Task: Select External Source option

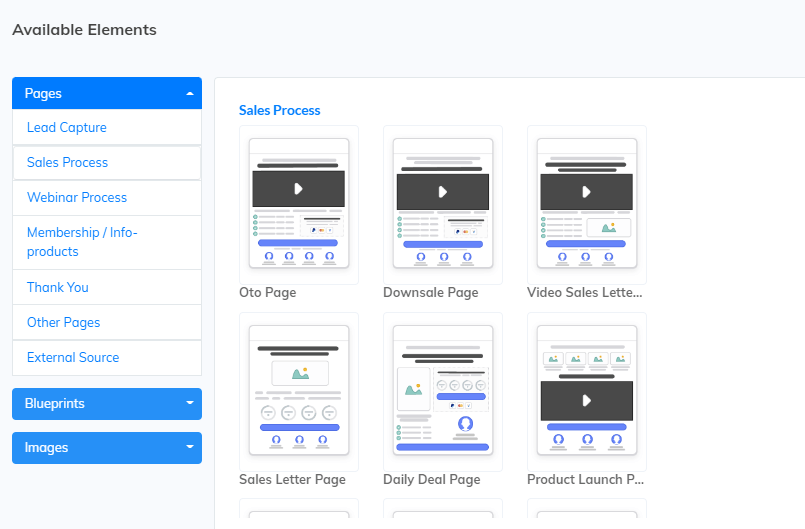Action: (x=73, y=357)
